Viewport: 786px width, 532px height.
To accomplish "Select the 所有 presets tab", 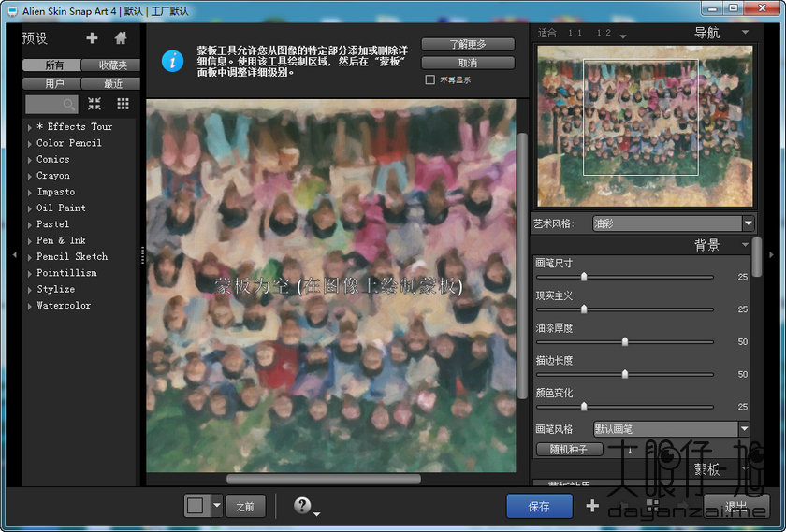I will pos(51,65).
